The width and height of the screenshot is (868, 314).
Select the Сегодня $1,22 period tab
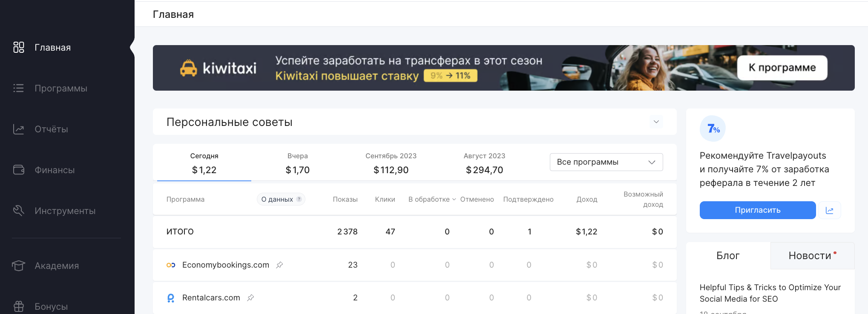click(x=204, y=163)
